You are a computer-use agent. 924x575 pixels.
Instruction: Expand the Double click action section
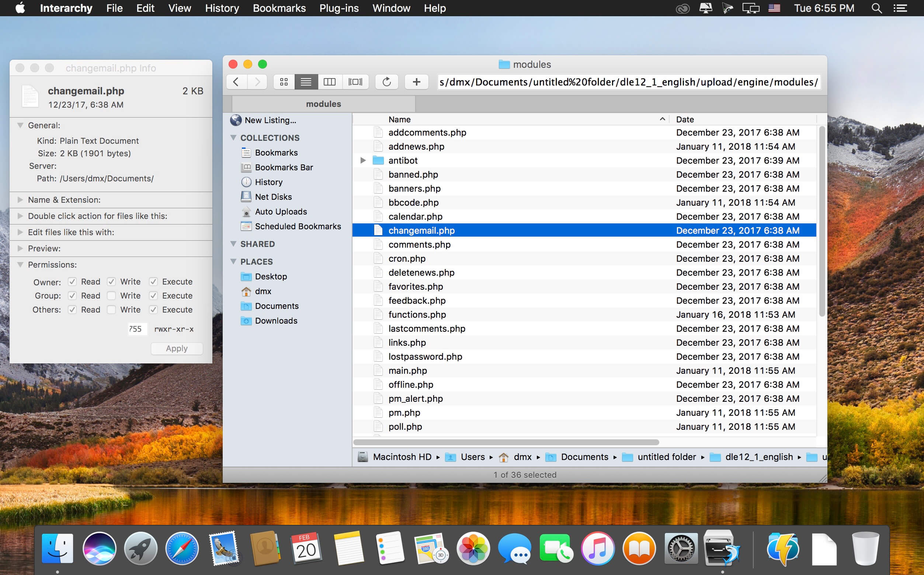pyautogui.click(x=21, y=216)
